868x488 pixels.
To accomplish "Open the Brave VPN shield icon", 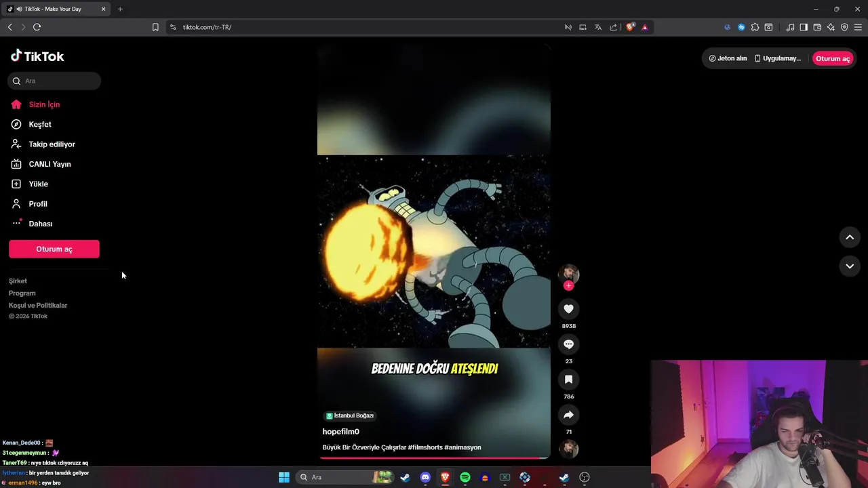I will pos(844,27).
